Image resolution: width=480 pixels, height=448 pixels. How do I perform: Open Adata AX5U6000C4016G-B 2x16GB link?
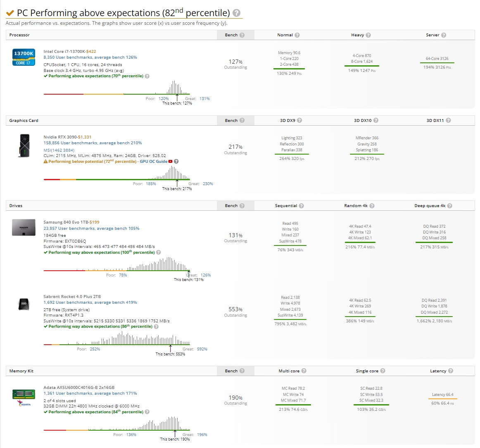tap(79, 387)
